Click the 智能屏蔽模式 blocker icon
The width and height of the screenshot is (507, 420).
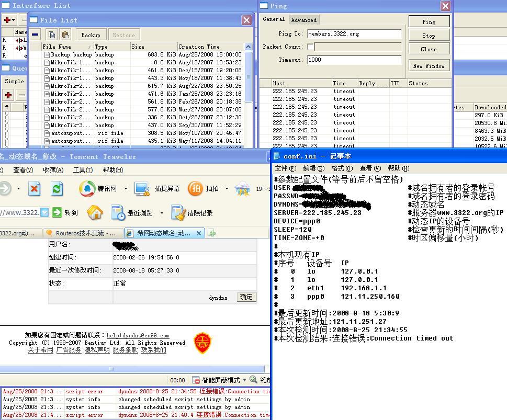196,380
